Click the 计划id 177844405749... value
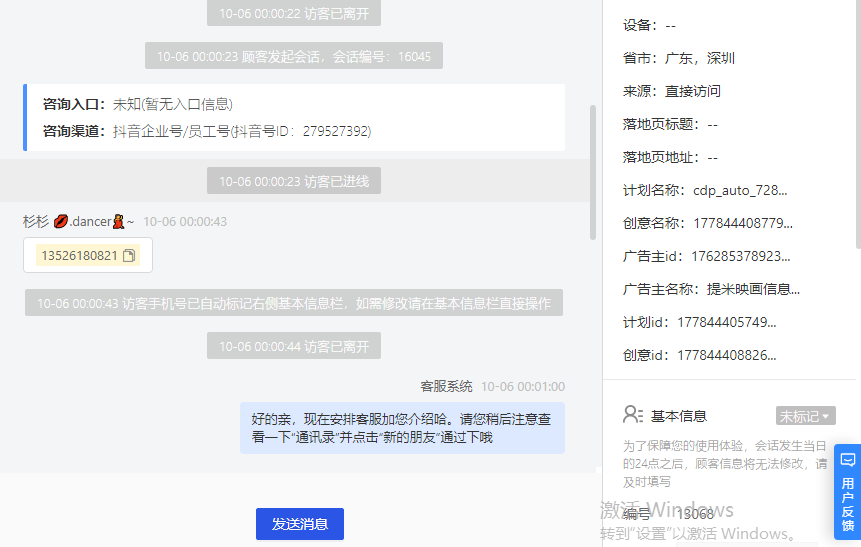Screen dimensions: 861x547 pyautogui.click(x=727, y=322)
